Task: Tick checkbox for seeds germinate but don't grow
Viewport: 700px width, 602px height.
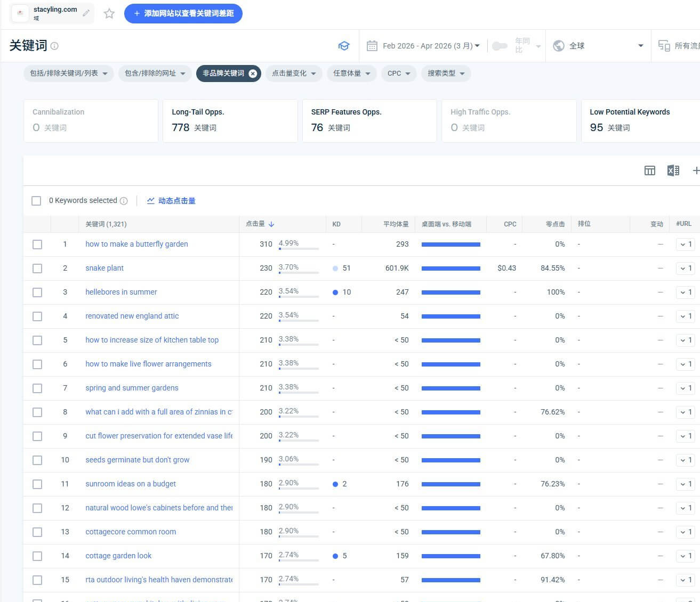Action: click(37, 460)
